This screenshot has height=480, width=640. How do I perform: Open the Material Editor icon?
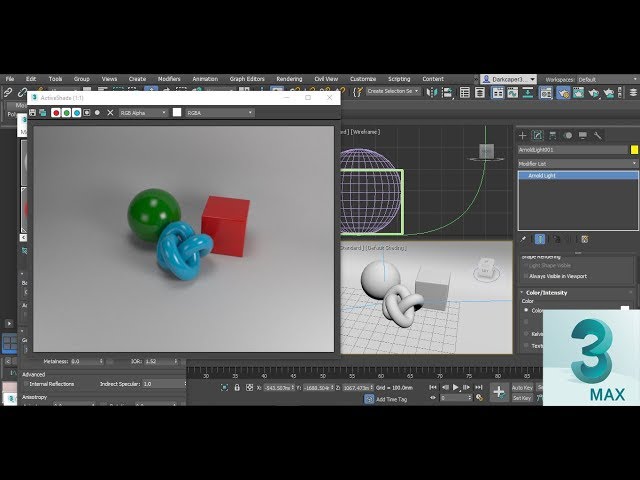click(x=546, y=93)
